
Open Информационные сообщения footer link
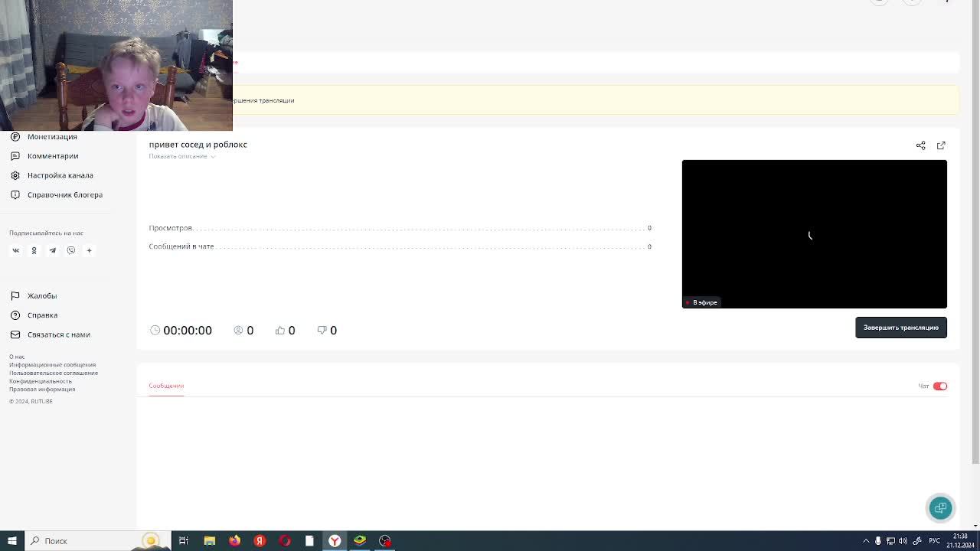tap(52, 365)
